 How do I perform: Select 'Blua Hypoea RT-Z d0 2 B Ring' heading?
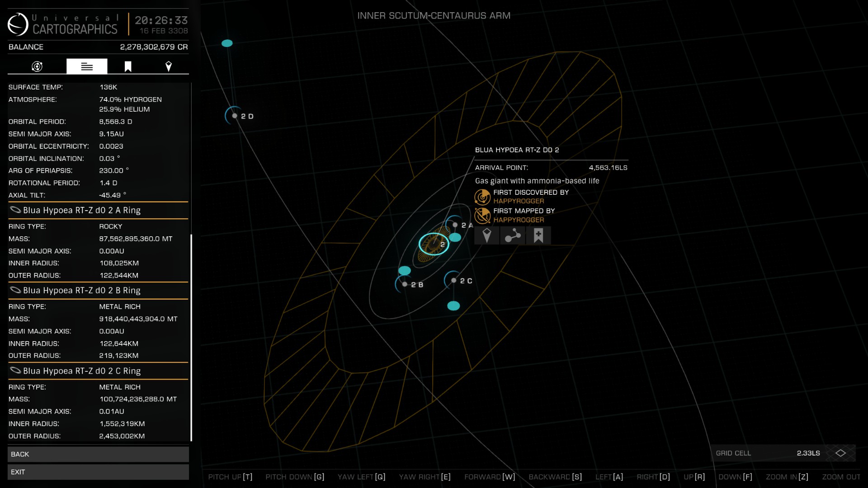82,291
